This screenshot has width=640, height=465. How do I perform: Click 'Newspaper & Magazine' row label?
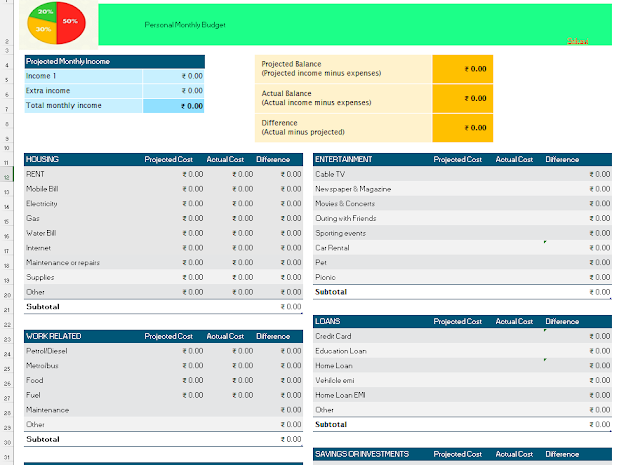coord(353,189)
